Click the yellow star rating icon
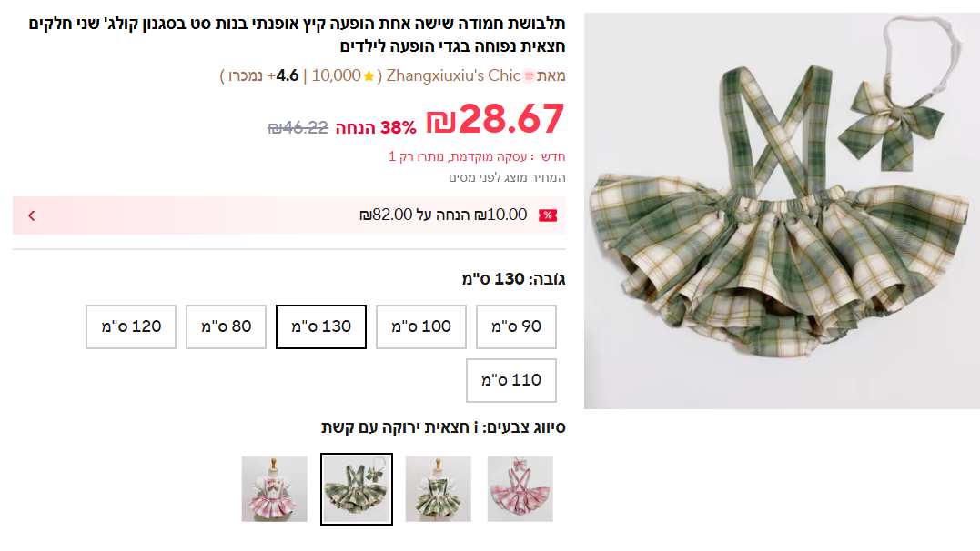 (369, 76)
